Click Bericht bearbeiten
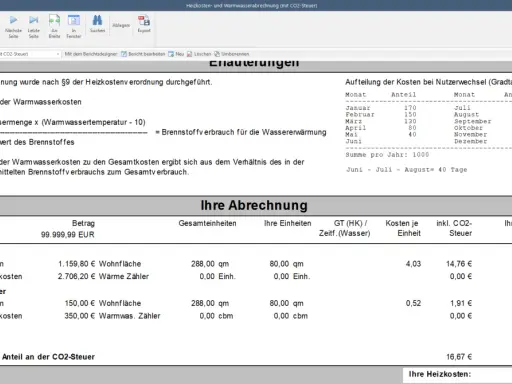Image resolution: width=512 pixels, height=384 pixels. coord(143,54)
